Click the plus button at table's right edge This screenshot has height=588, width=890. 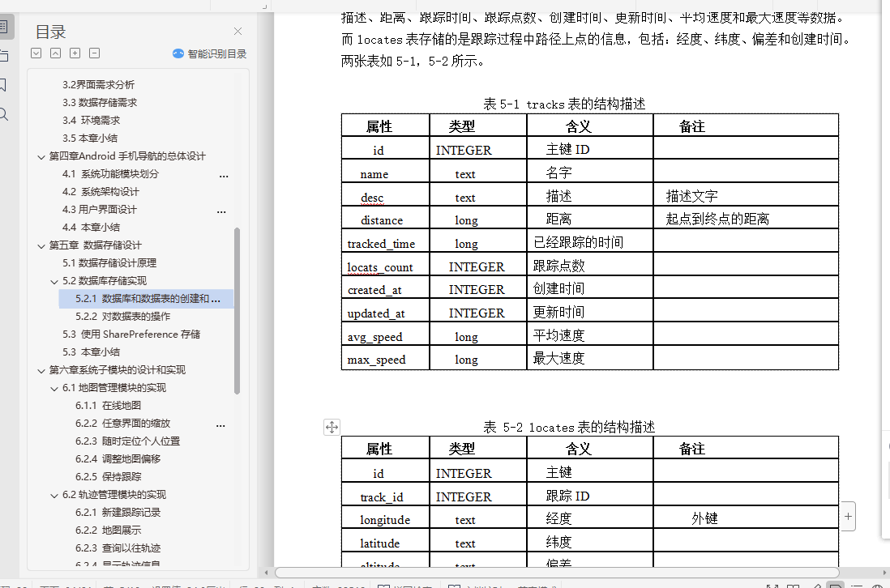tap(848, 517)
